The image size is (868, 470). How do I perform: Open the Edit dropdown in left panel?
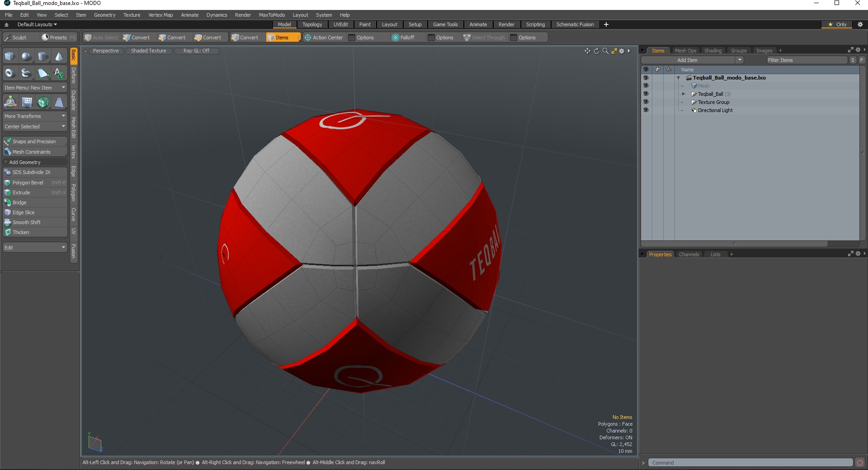tap(35, 248)
